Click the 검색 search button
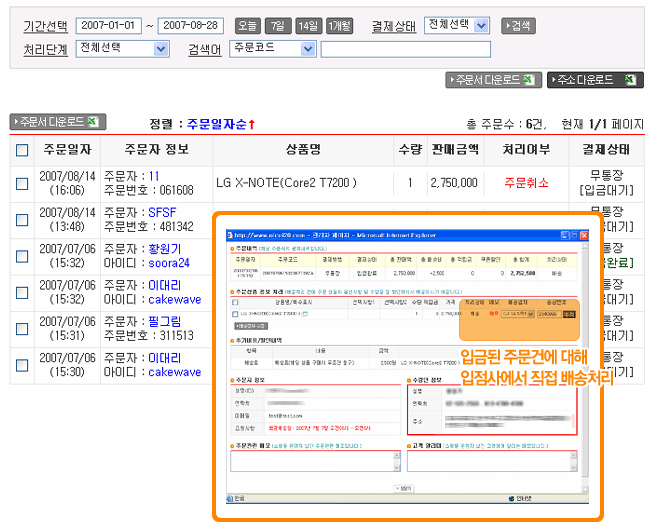 tap(518, 25)
